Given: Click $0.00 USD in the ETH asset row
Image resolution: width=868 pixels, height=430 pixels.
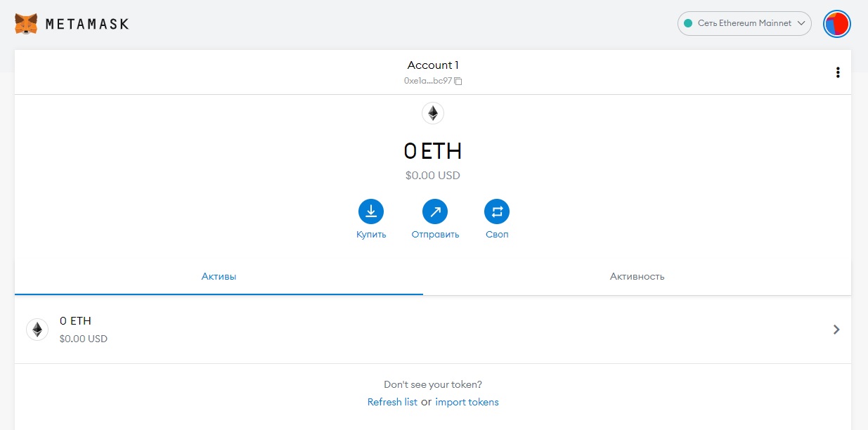Looking at the screenshot, I should 84,339.
